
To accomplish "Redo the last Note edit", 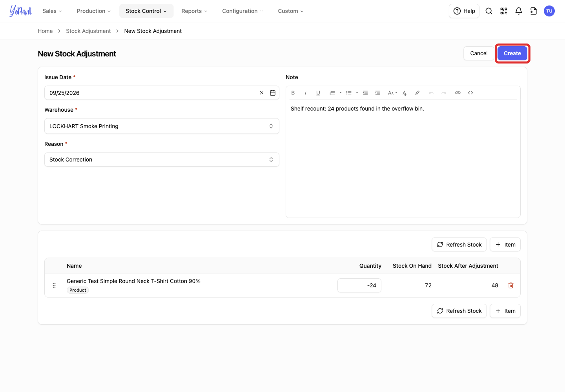I will click(x=444, y=93).
